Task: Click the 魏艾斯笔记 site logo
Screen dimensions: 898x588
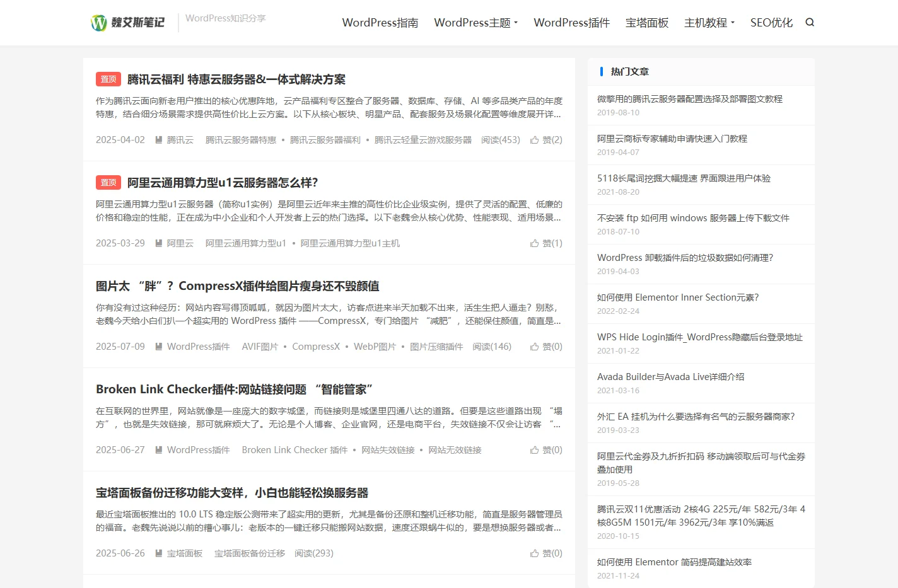Action: [128, 23]
